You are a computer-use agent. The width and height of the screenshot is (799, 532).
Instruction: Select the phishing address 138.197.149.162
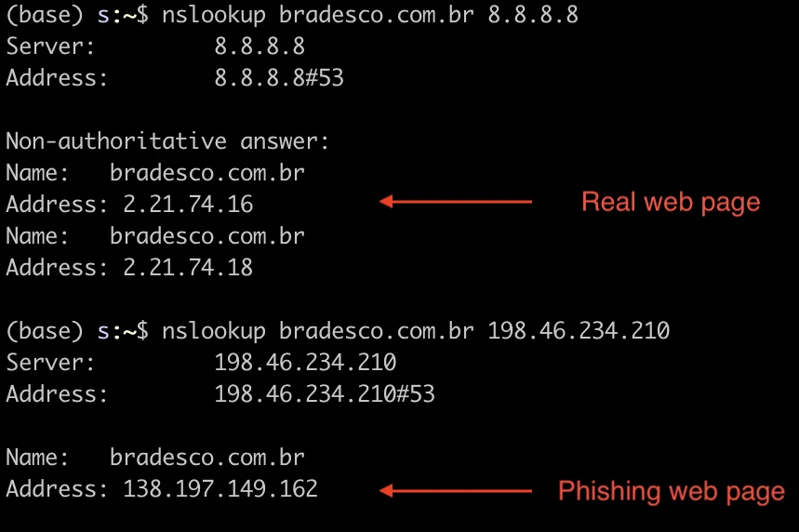220,488
